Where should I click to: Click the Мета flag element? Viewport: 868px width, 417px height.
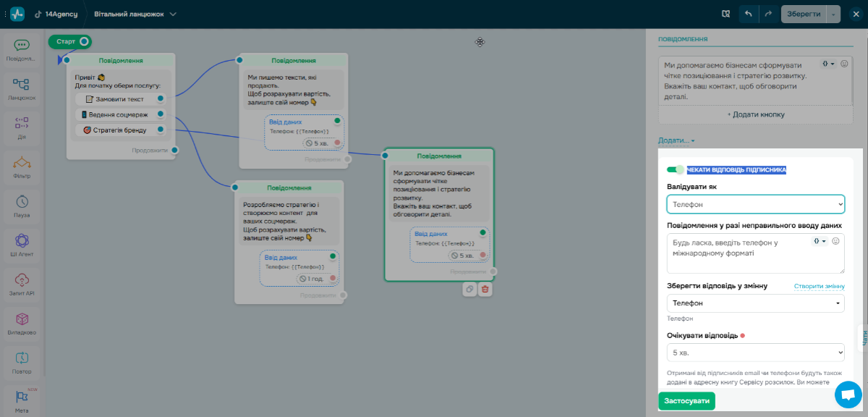(x=21, y=400)
